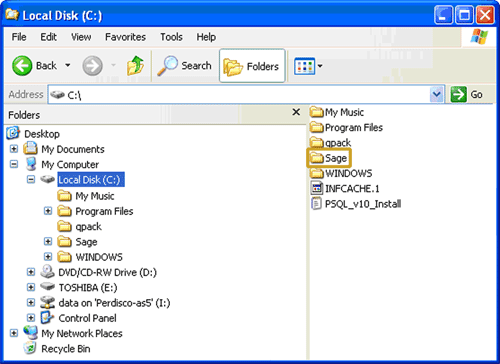Viewport: 500px width, 364px height.
Task: Select WINDOWS folder in file list
Action: [341, 173]
